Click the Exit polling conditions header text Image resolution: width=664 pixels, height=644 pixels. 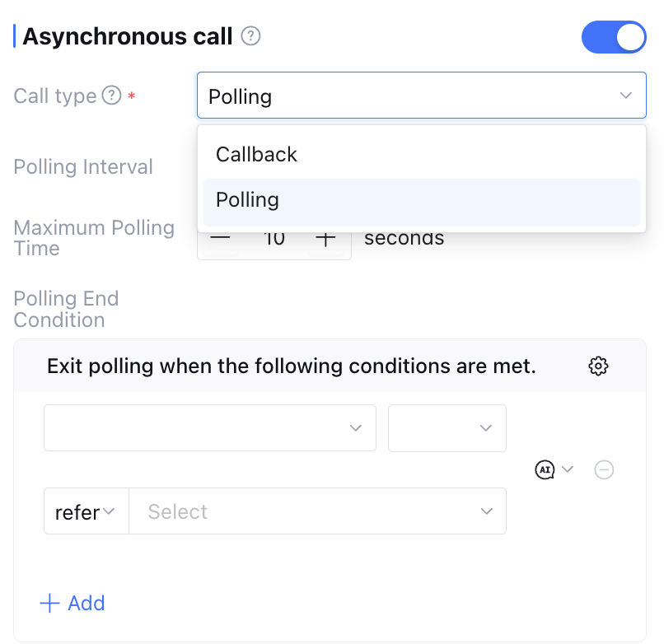click(x=292, y=366)
